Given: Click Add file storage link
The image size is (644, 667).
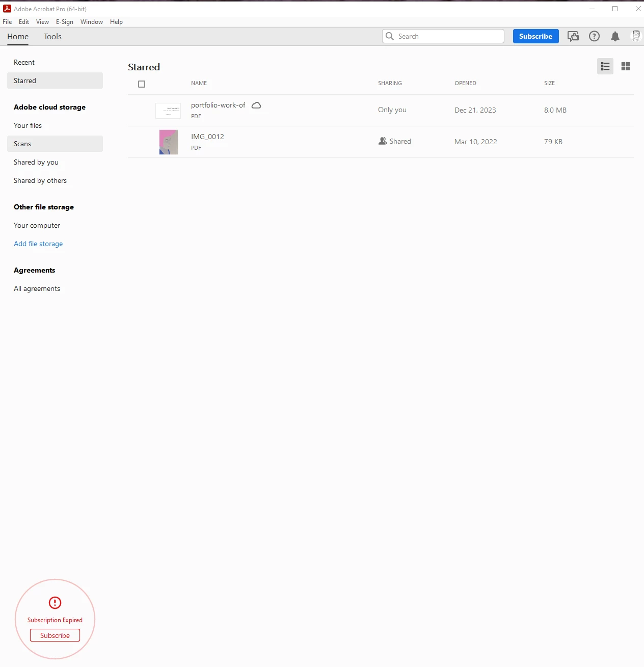Looking at the screenshot, I should pos(38,244).
